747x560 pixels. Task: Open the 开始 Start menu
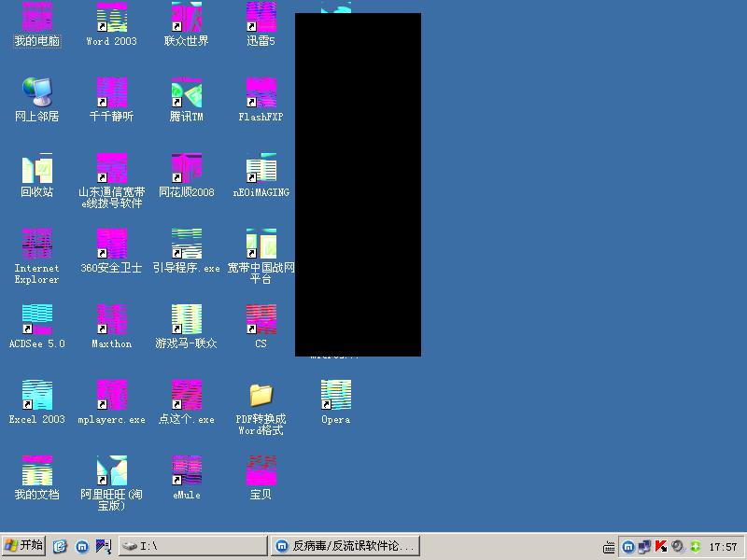pyautogui.click(x=23, y=546)
